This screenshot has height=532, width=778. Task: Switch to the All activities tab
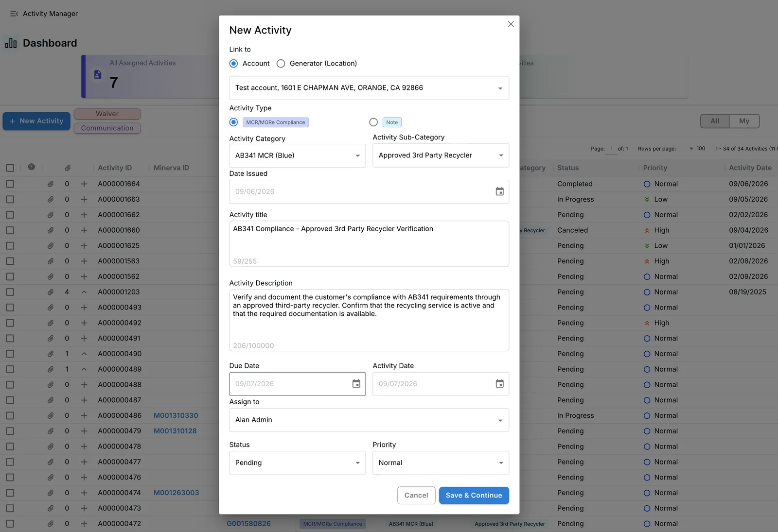coord(715,121)
